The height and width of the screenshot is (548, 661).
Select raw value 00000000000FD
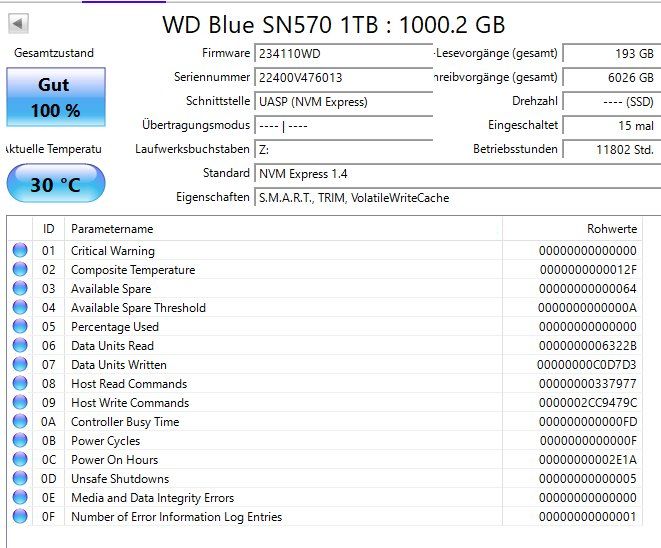(588, 422)
